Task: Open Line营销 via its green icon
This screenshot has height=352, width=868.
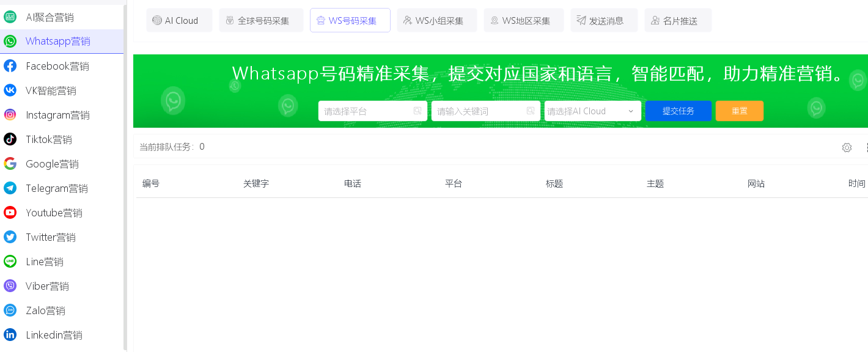Action: point(10,262)
